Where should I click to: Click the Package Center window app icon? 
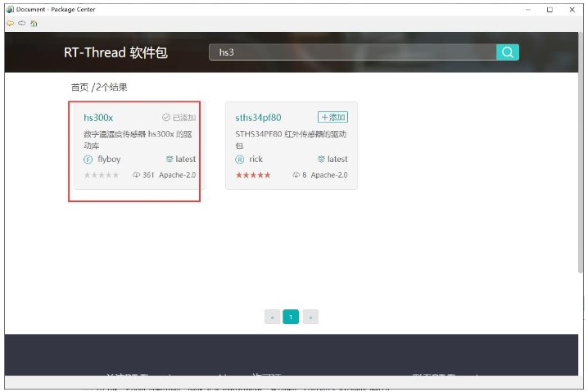pos(10,9)
